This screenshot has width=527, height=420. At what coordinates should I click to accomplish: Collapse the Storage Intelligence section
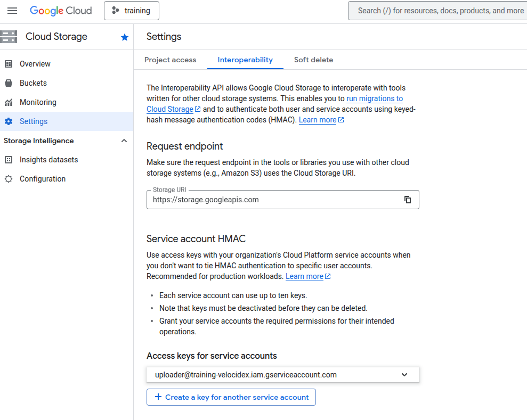[x=124, y=141]
